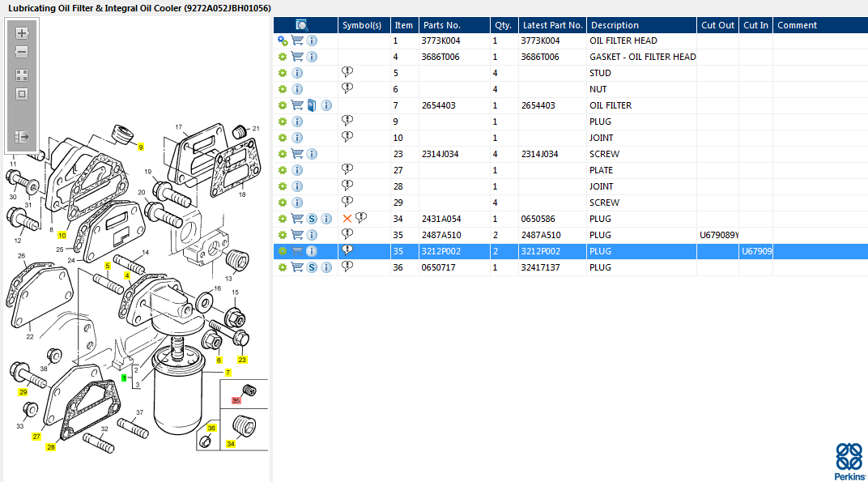Click the single-square fit view icon
Image resolution: width=868 pixels, height=482 pixels.
point(22,94)
